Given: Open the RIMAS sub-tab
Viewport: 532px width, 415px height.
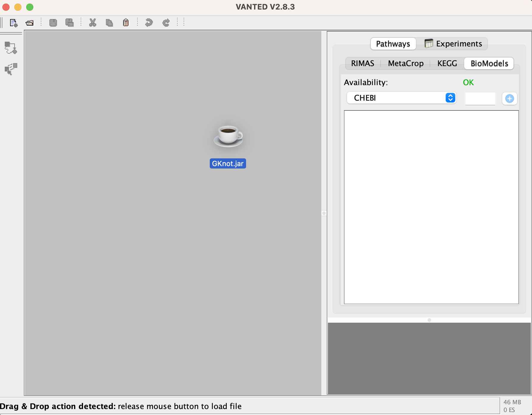Looking at the screenshot, I should 362,63.
